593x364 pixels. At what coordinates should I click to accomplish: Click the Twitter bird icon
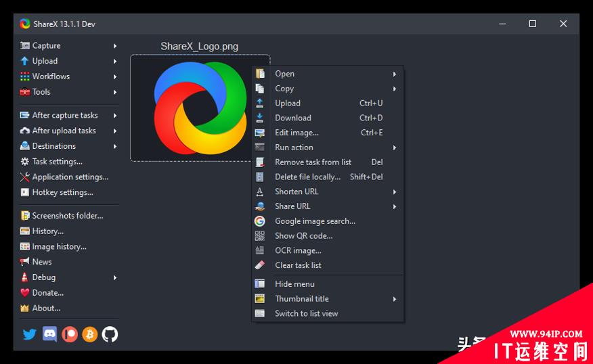coord(30,334)
